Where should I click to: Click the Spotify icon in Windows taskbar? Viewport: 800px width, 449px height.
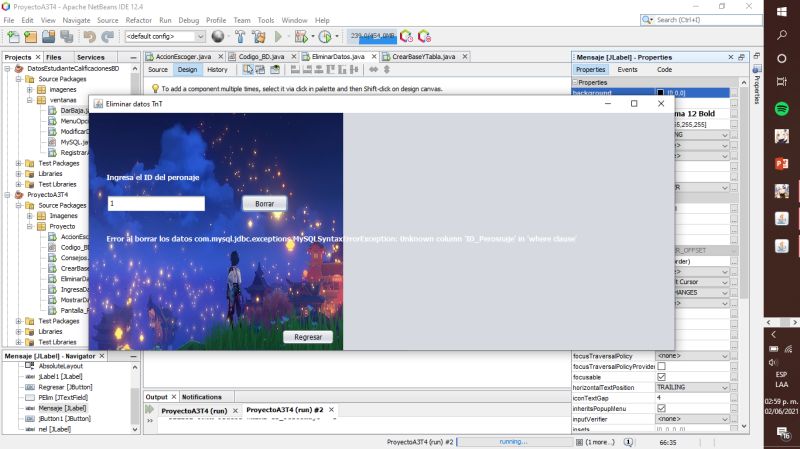(x=782, y=109)
